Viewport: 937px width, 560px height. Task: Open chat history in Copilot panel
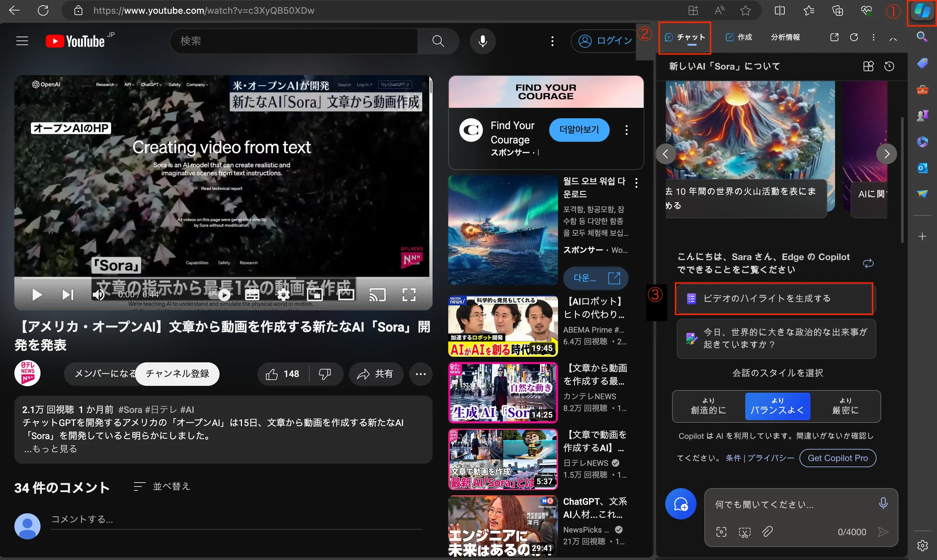(889, 66)
